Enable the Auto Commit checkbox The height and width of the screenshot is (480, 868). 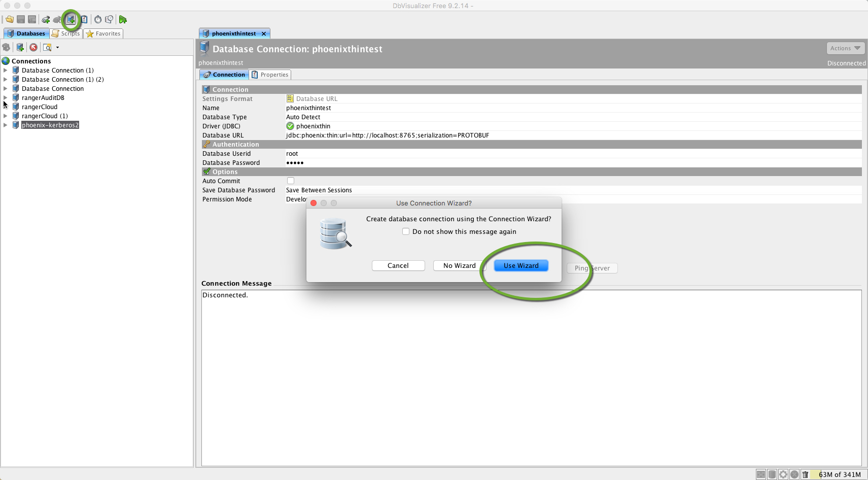(x=290, y=181)
